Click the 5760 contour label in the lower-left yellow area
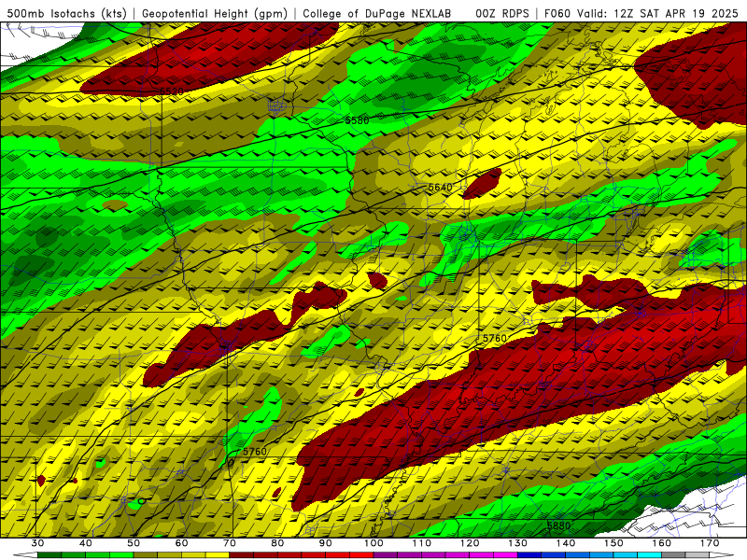 coord(255,451)
